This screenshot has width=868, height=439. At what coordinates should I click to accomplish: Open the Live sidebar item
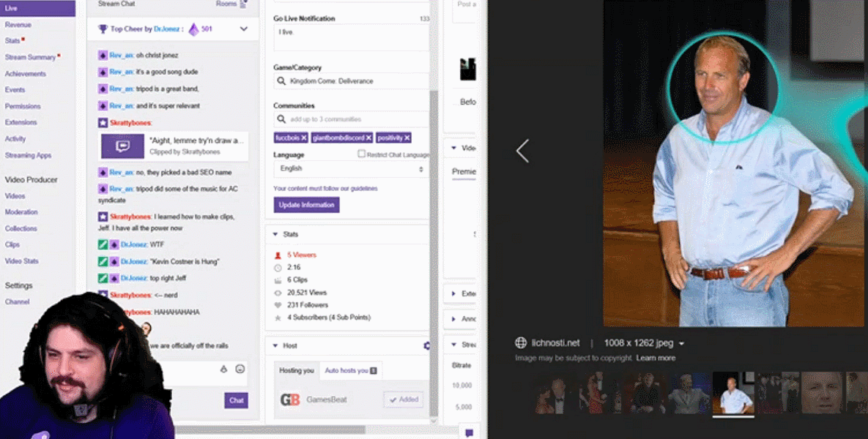tap(37, 8)
